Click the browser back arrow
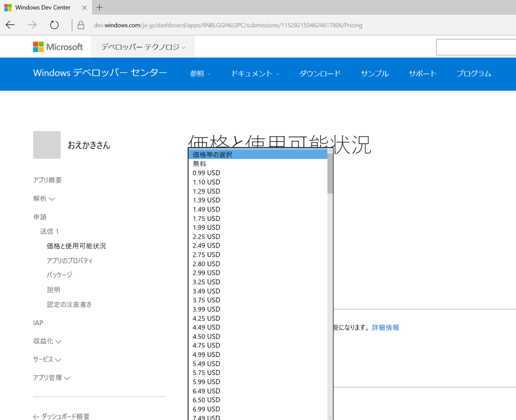The width and height of the screenshot is (516, 420). point(10,25)
